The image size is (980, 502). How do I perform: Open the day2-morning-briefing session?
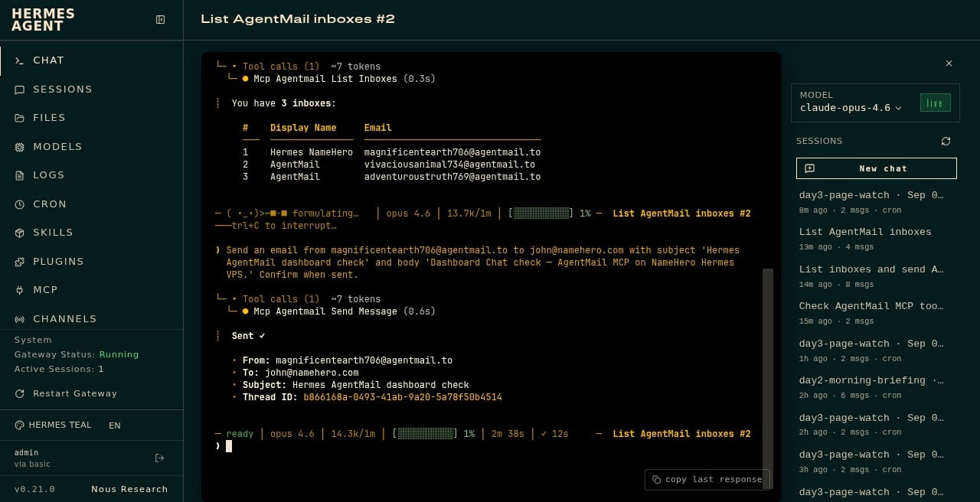click(876, 387)
